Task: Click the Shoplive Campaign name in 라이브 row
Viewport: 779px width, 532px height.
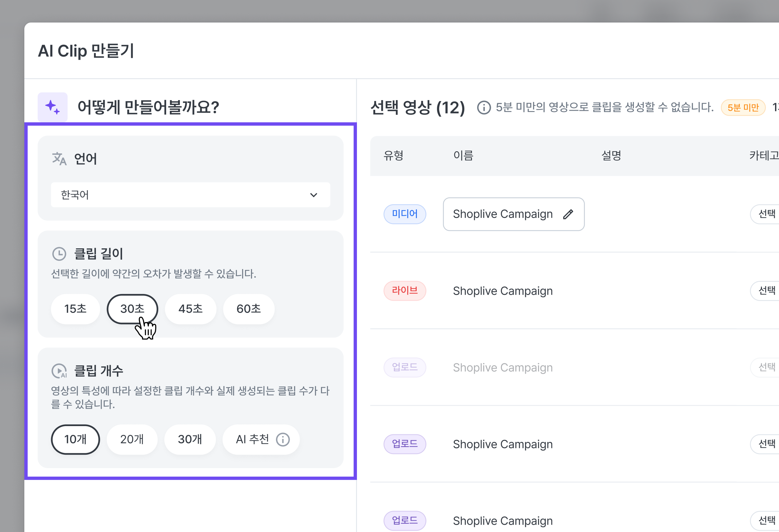Action: 502,291
